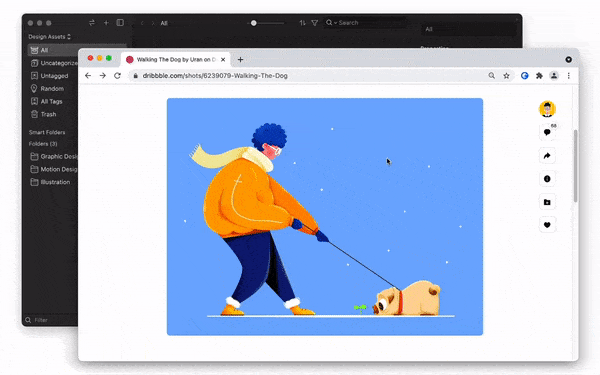The image size is (600, 375).
Task: Click Folders (3) heading in Eagle
Action: click(x=43, y=144)
